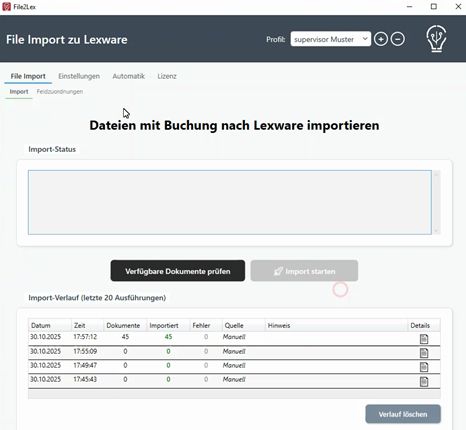This screenshot has height=430, width=466.
Task: Click the File2Lex app icon in title bar
Action: pyautogui.click(x=6, y=7)
